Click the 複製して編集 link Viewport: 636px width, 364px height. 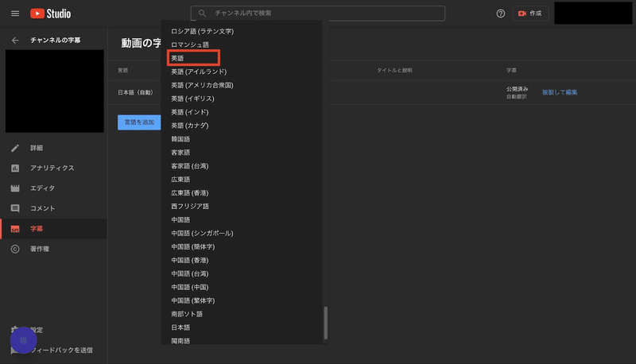pos(560,92)
